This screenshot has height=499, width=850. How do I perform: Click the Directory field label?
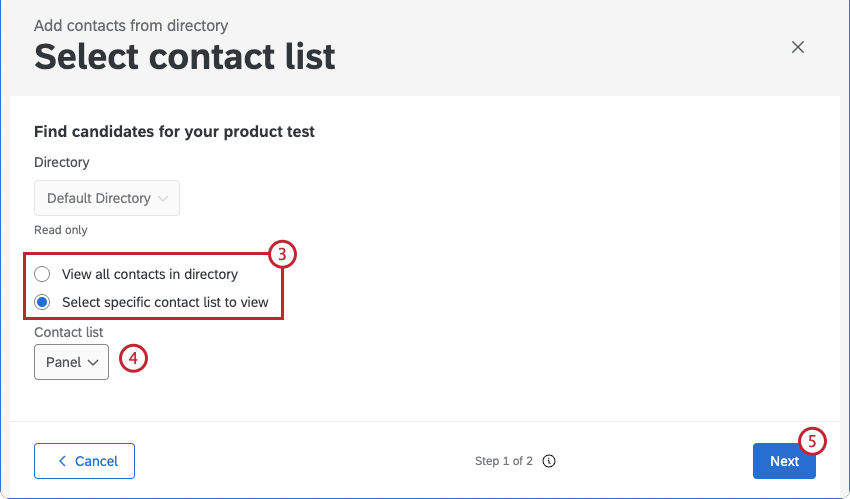[x=62, y=162]
